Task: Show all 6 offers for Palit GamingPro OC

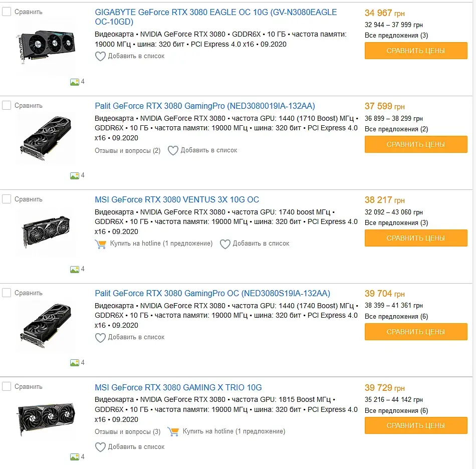Action: pyautogui.click(x=396, y=317)
